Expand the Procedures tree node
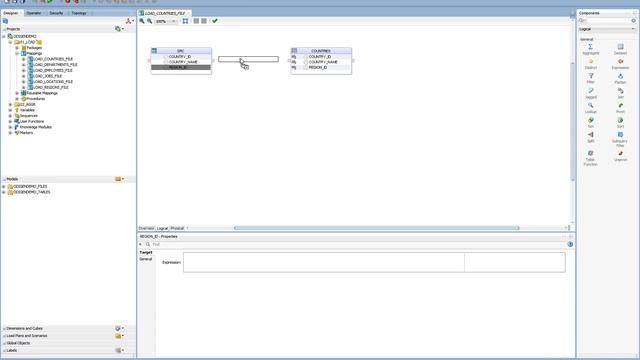Image resolution: width=640 pixels, height=360 pixels. [17, 99]
